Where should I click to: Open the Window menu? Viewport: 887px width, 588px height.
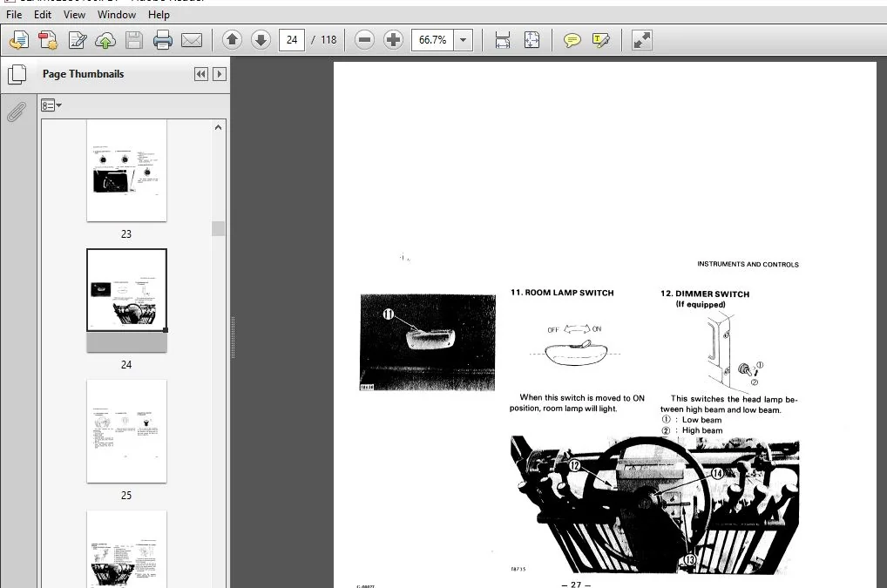pos(117,15)
